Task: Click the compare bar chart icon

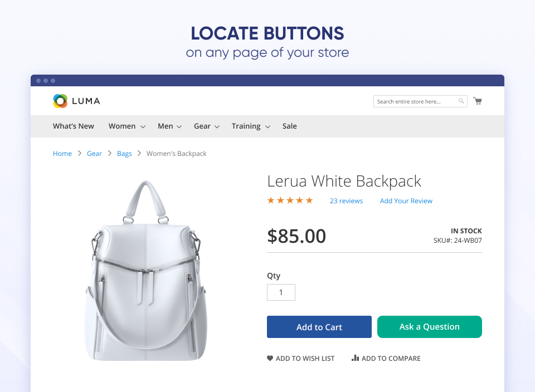Action: [x=355, y=358]
